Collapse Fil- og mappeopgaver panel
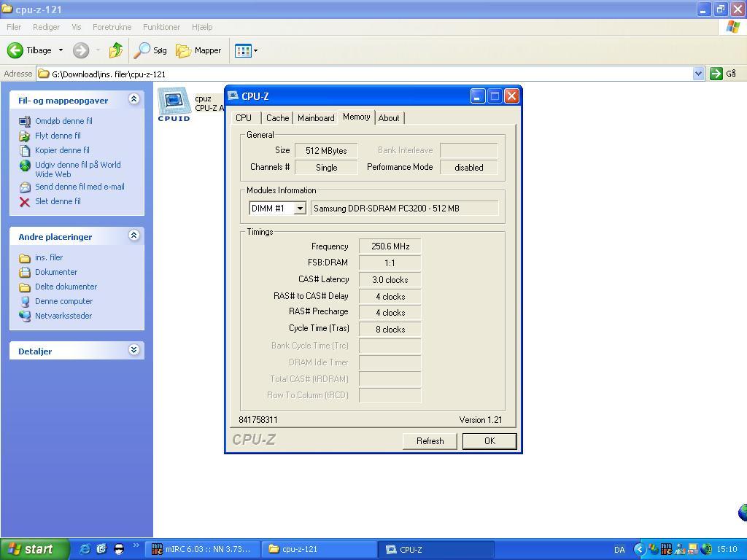 pyautogui.click(x=134, y=99)
